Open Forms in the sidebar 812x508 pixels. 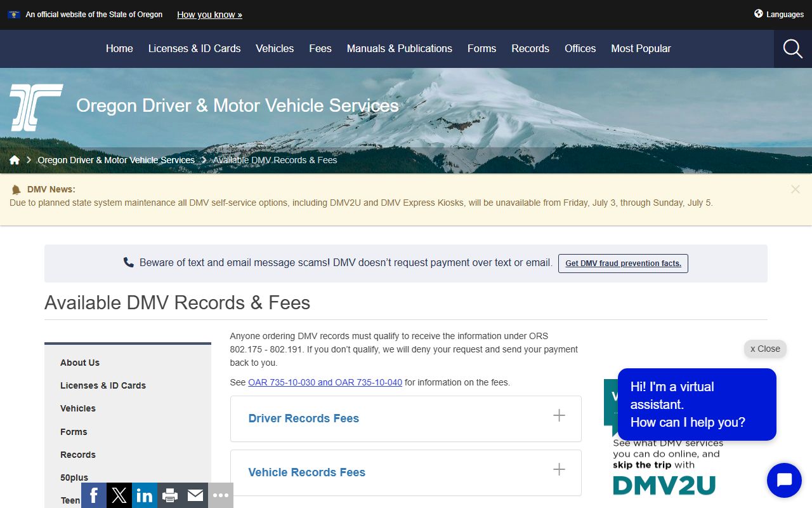click(x=74, y=432)
